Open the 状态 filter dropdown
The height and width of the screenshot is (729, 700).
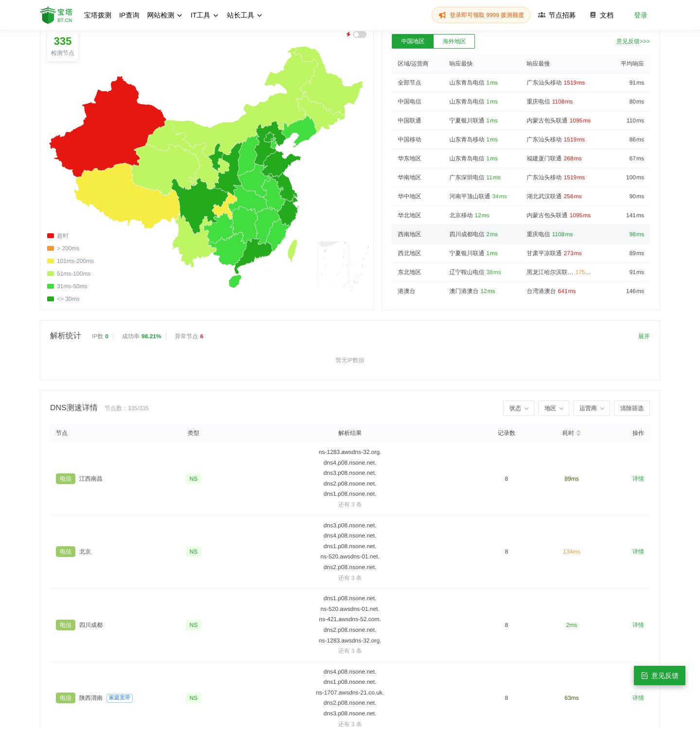pos(519,408)
